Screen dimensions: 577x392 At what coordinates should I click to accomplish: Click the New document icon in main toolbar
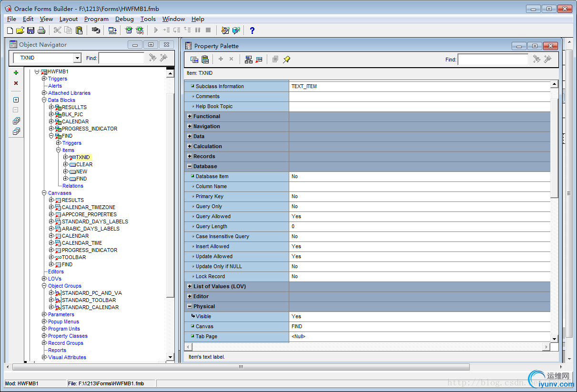coord(10,30)
